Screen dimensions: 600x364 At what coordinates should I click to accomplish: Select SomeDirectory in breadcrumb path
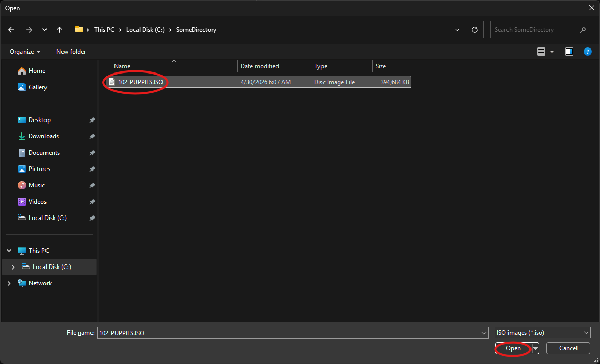tap(196, 30)
